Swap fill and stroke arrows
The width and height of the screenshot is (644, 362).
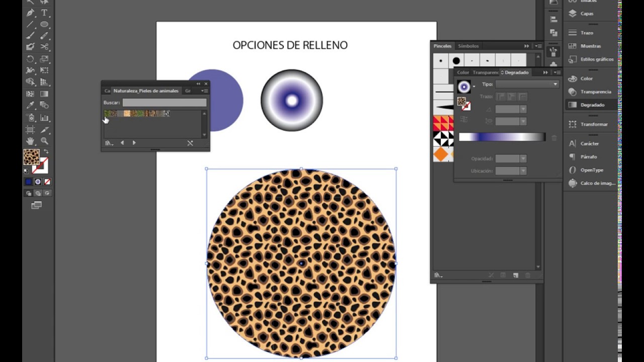click(x=46, y=151)
